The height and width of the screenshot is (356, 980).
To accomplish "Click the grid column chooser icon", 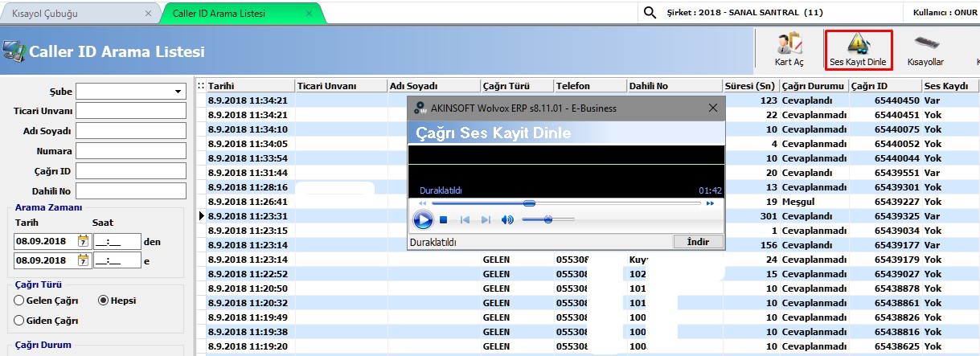I will point(201,86).
